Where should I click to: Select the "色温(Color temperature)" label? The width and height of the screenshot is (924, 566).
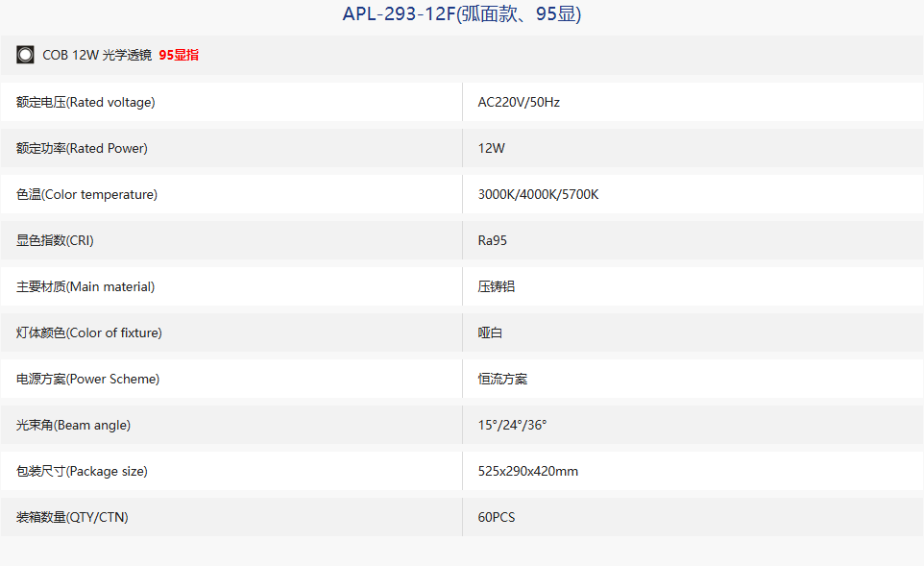point(86,194)
